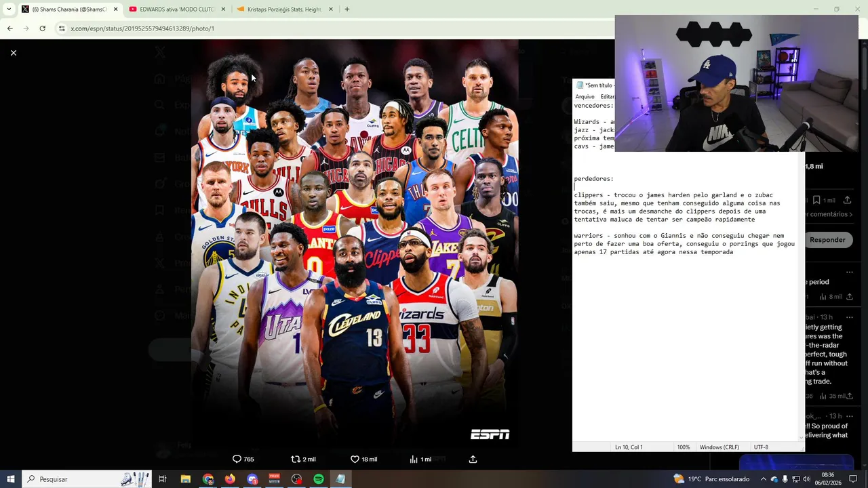Viewport: 868px width, 488px height.
Task: Click the repost icon showing 2 mil
Action: point(295,459)
